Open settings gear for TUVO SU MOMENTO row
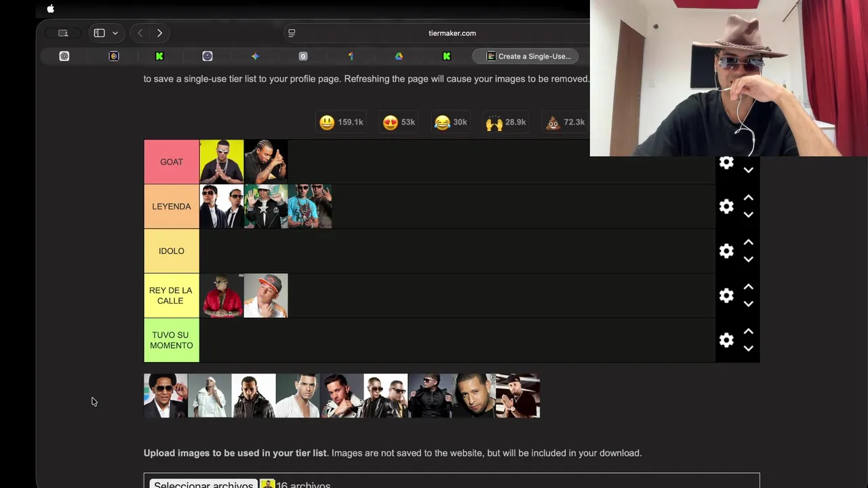 click(726, 340)
